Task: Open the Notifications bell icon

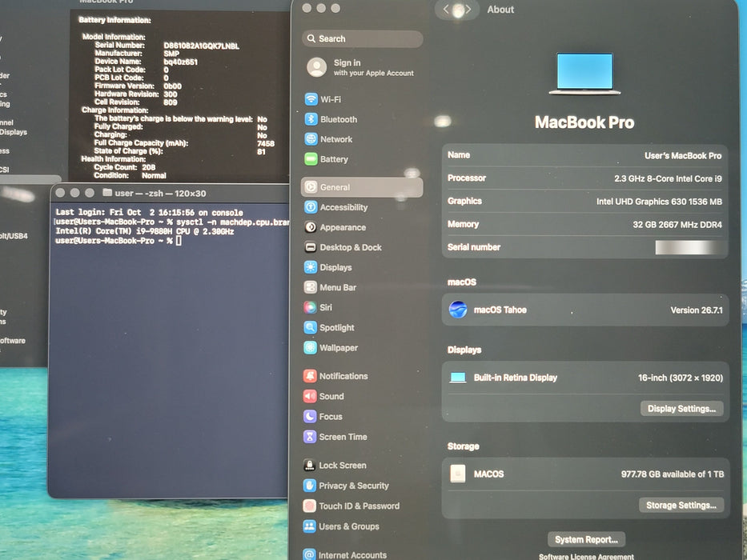Action: [310, 376]
